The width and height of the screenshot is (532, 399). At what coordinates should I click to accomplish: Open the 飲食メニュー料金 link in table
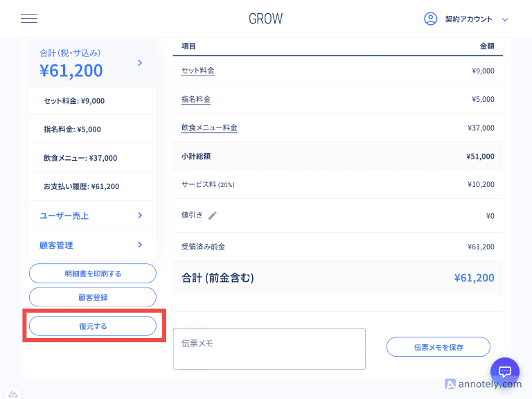(209, 127)
